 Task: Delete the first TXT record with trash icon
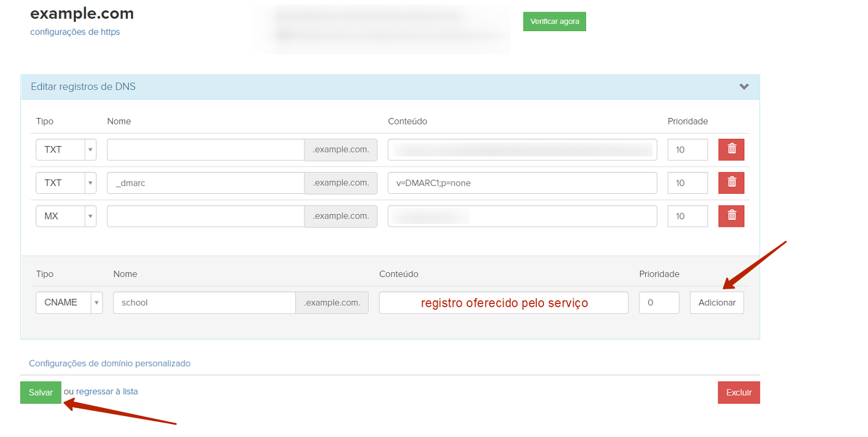(731, 150)
